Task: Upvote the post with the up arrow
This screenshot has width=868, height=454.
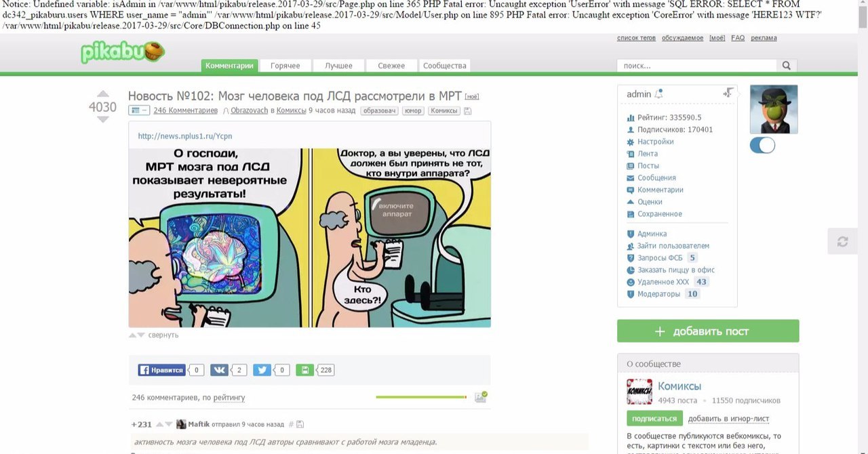Action: click(102, 94)
